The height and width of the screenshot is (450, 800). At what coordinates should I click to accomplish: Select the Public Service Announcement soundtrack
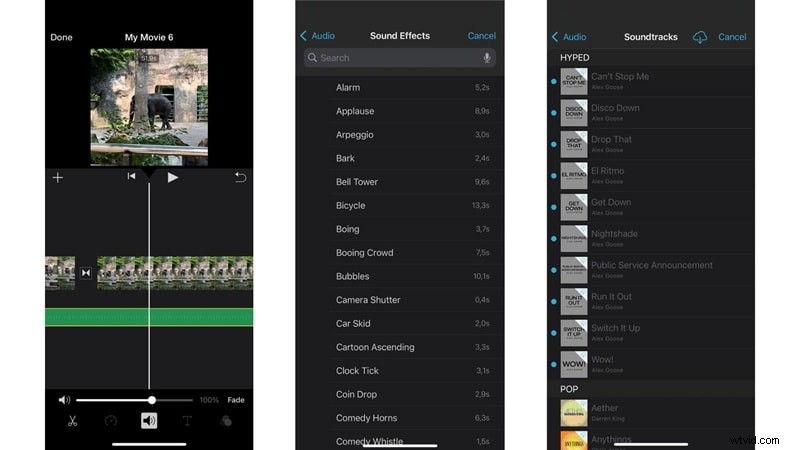(651, 270)
